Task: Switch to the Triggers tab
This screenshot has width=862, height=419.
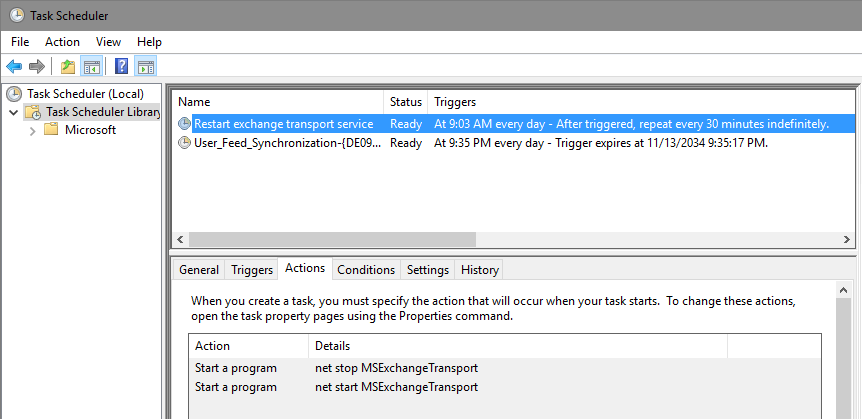Action: [x=252, y=270]
